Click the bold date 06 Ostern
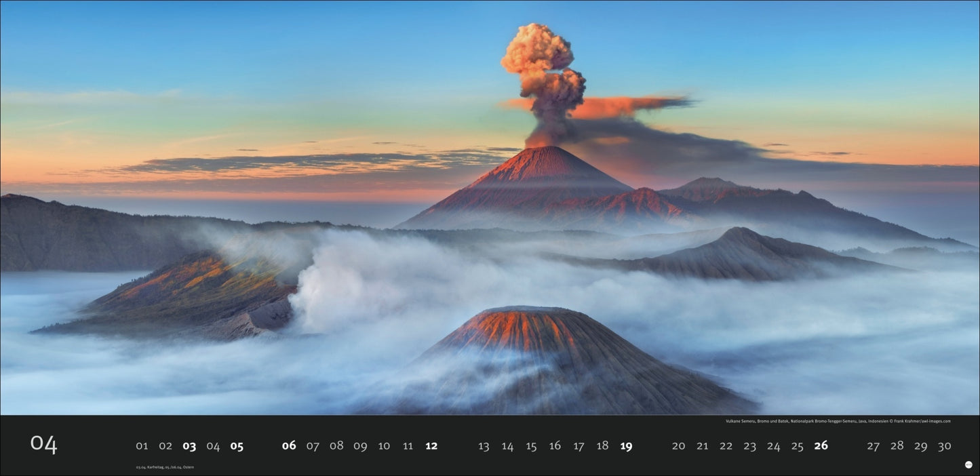This screenshot has width=980, height=476. coord(288,446)
